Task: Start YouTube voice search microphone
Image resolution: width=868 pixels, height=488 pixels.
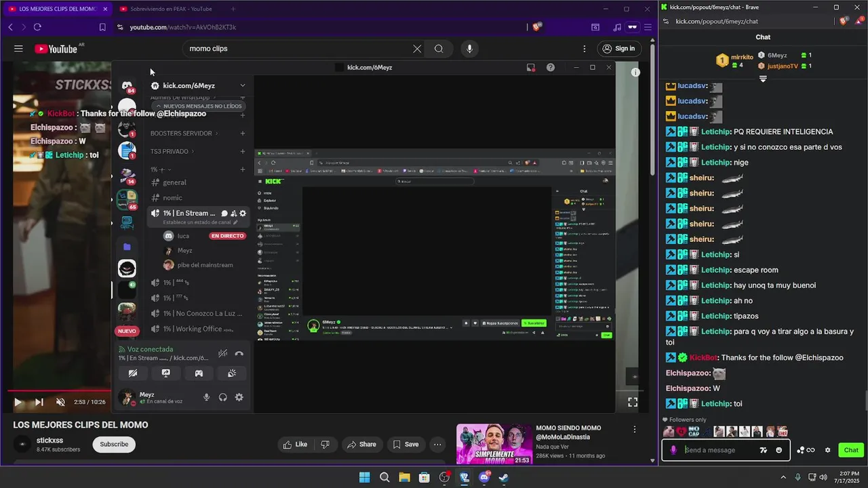Action: coord(469,49)
